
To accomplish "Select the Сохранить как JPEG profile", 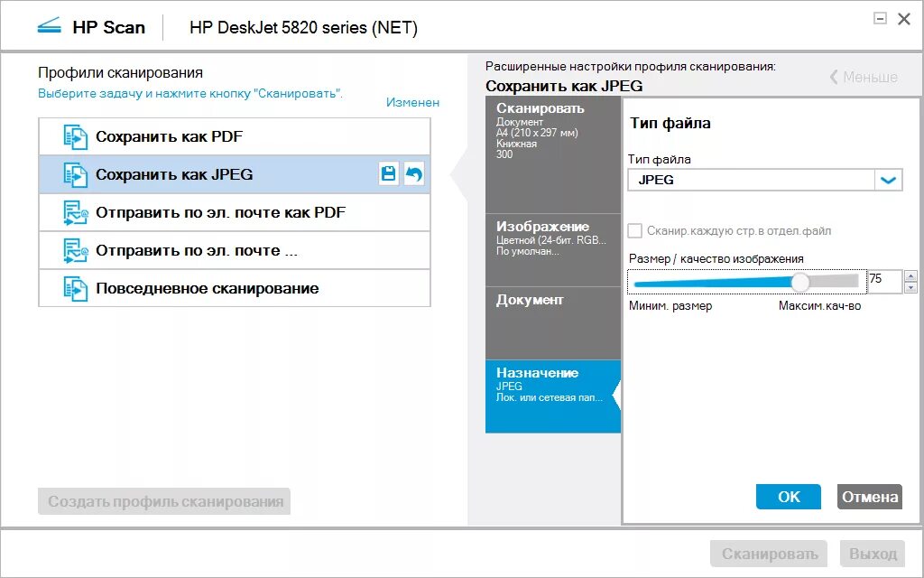I will point(235,174).
